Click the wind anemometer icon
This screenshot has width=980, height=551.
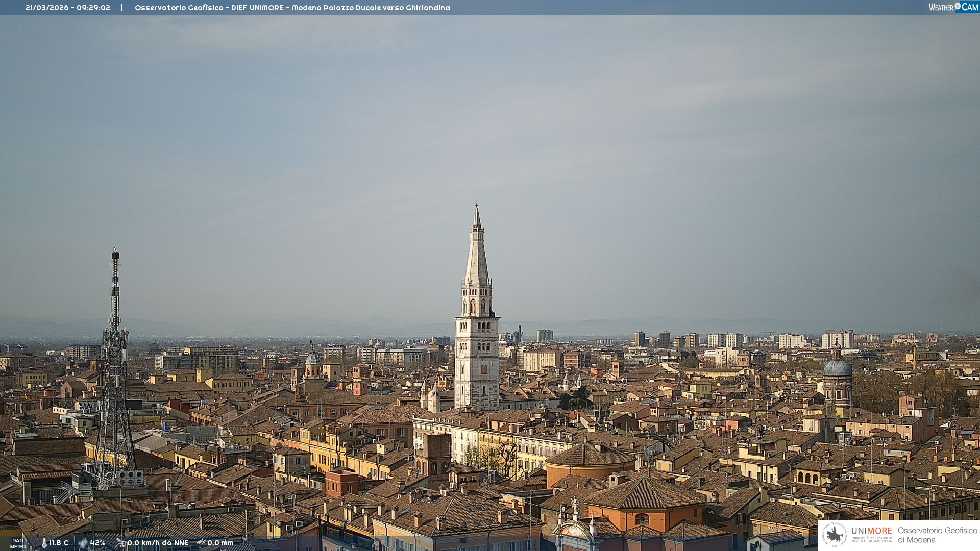click(x=120, y=543)
